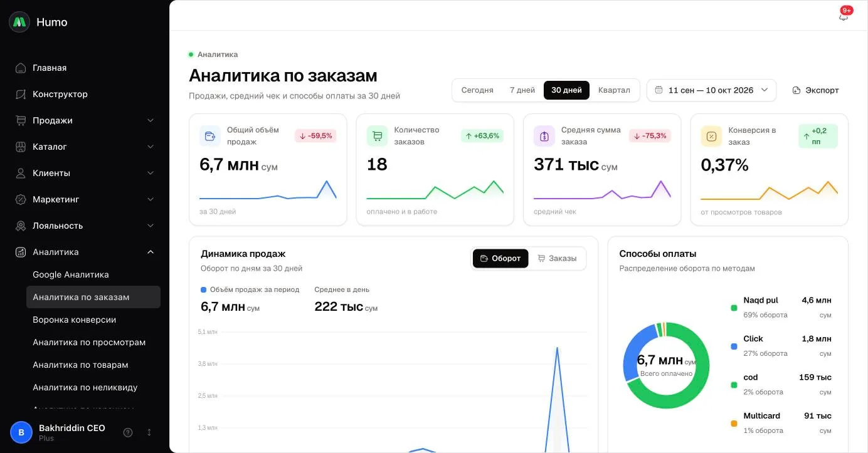Select the 30 дней period tab
Screen dimensions: 868x453
coord(566,90)
